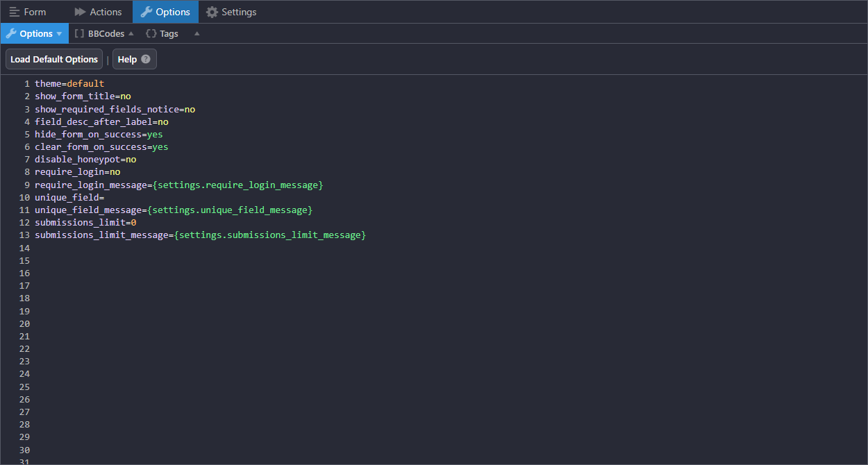This screenshot has height=465, width=868.
Task: Click the gear icon beside Settings
Action: click(212, 12)
